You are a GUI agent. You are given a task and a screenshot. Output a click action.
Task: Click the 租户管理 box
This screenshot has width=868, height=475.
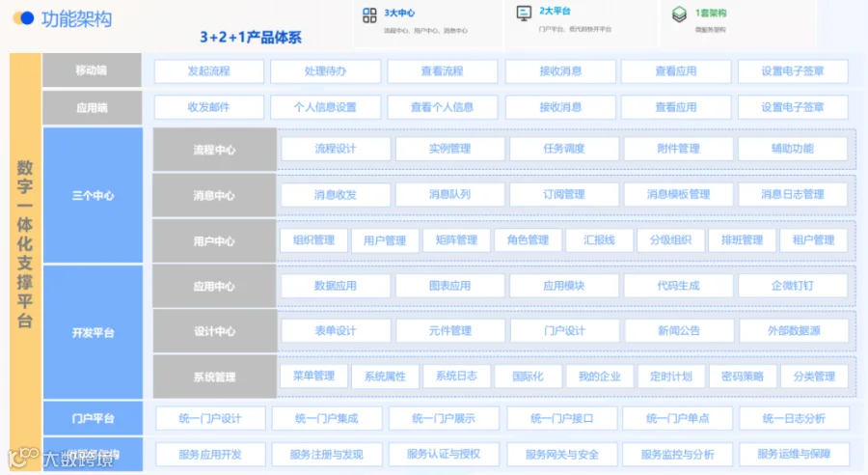[x=813, y=240]
